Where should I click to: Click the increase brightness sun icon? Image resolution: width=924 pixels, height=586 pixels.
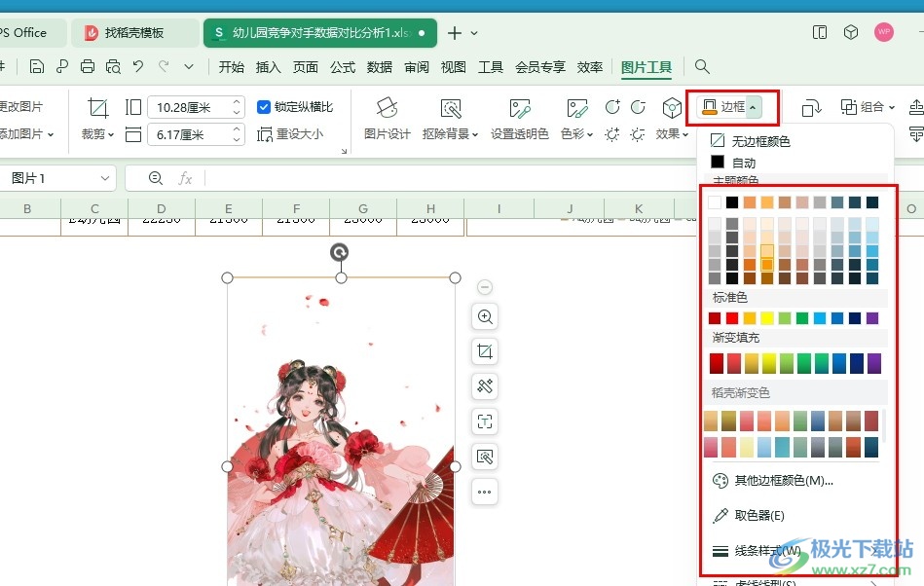612,134
